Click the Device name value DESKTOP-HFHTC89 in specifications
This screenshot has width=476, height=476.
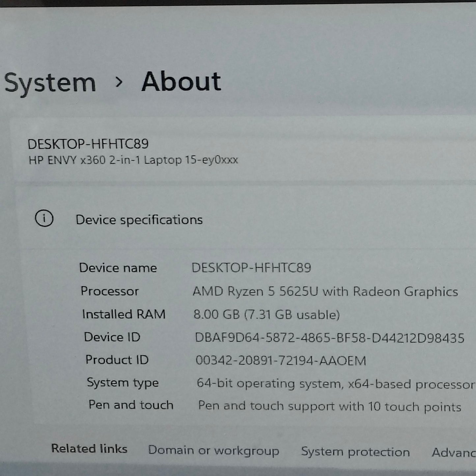251,268
